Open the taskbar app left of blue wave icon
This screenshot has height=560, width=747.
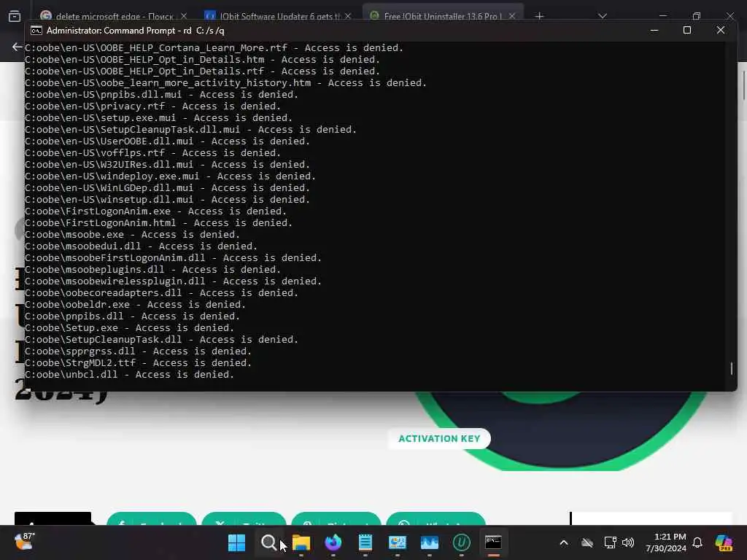click(398, 542)
